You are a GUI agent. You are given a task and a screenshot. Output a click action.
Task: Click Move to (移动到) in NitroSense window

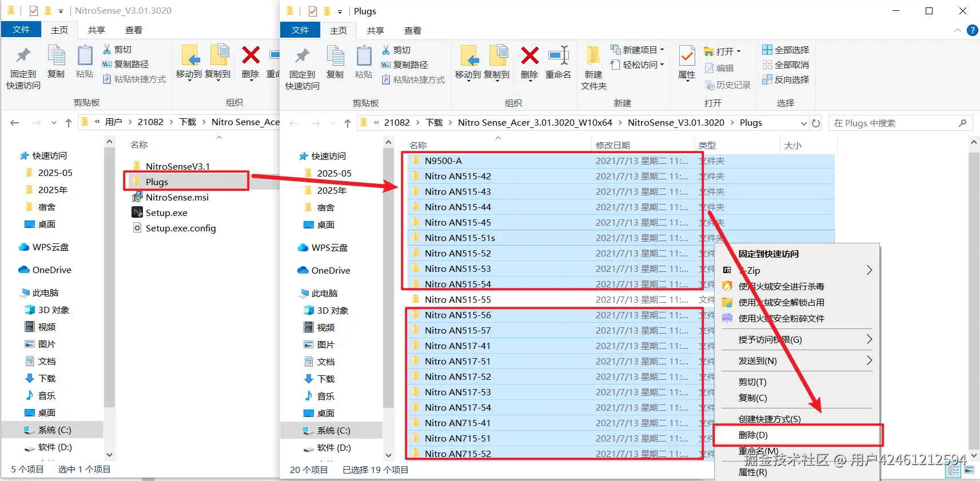click(x=189, y=62)
